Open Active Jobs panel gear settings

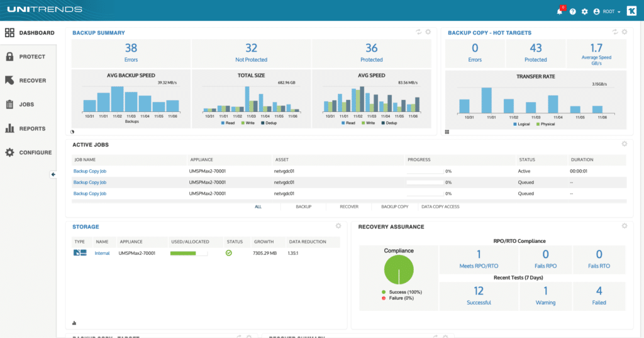pyautogui.click(x=625, y=144)
